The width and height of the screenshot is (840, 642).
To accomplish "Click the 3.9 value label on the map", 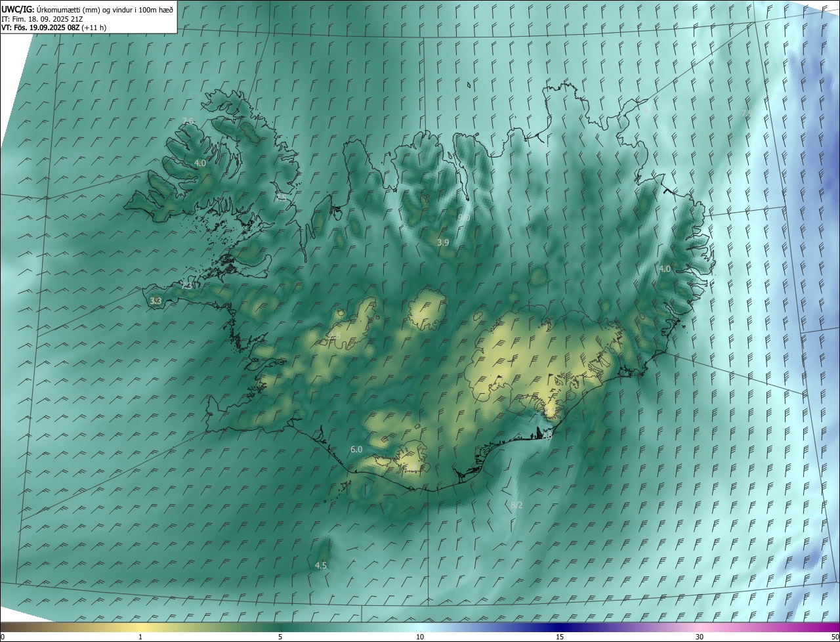I will (x=443, y=242).
